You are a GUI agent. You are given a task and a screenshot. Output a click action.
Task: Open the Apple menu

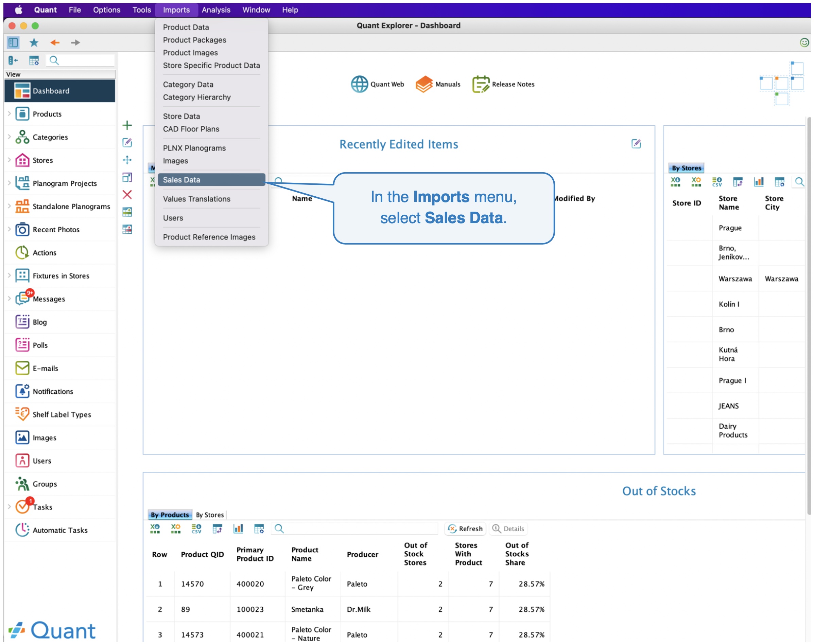coord(18,10)
